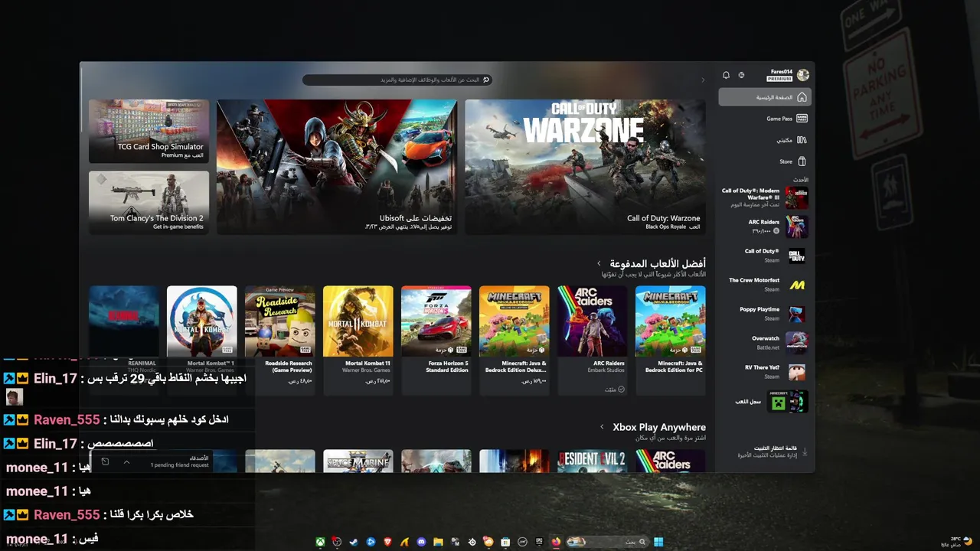Click the Store bag icon

(802, 161)
